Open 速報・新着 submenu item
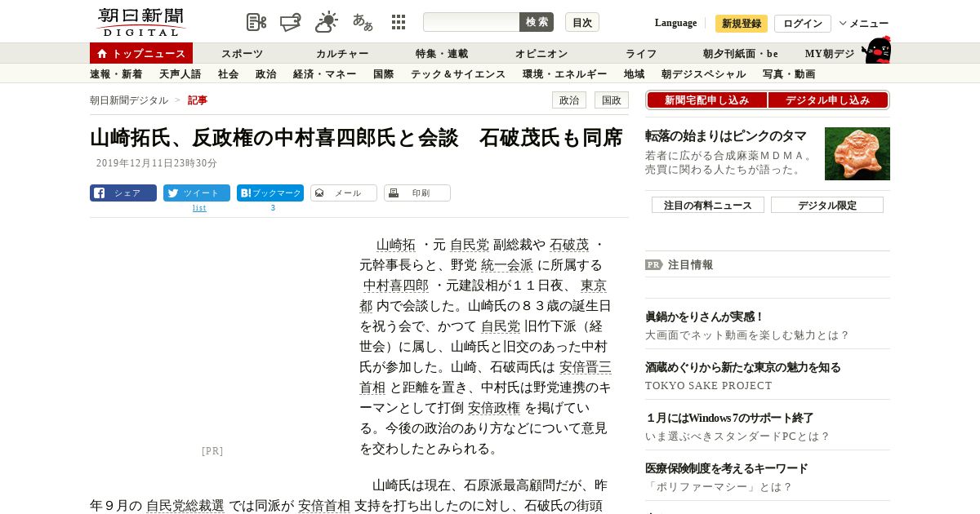980x514 pixels. tap(116, 74)
